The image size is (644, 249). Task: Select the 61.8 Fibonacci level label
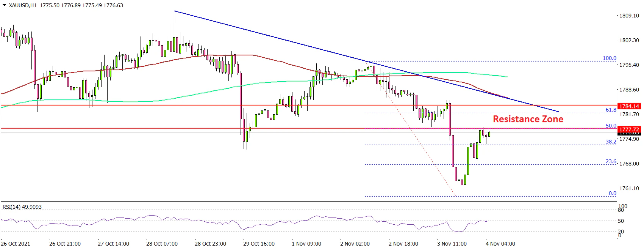(x=611, y=110)
